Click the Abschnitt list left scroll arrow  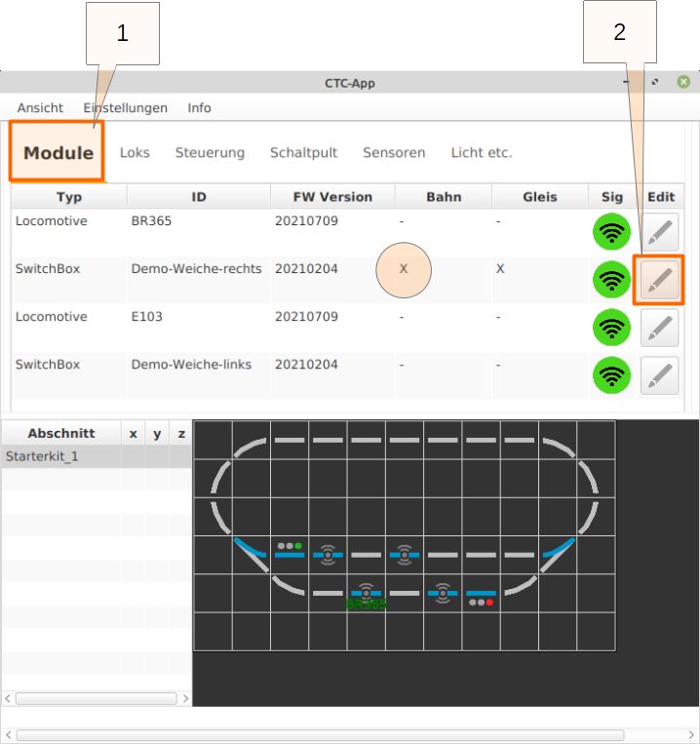[x=8, y=698]
